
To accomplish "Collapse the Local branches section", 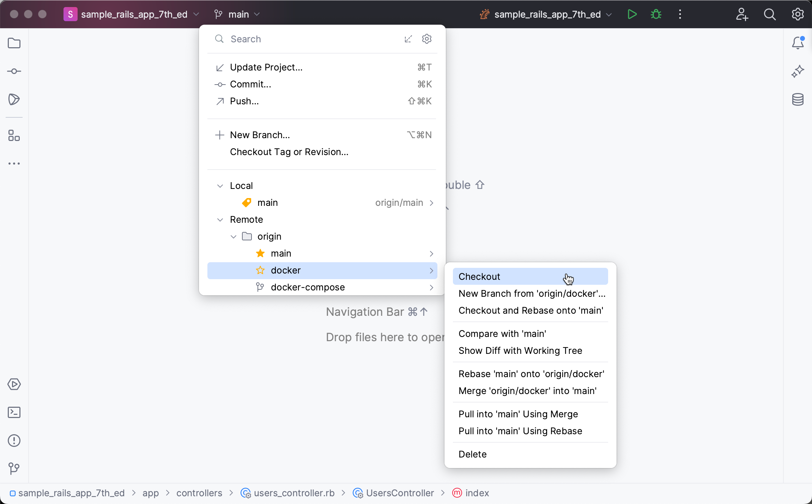I will [x=220, y=186].
